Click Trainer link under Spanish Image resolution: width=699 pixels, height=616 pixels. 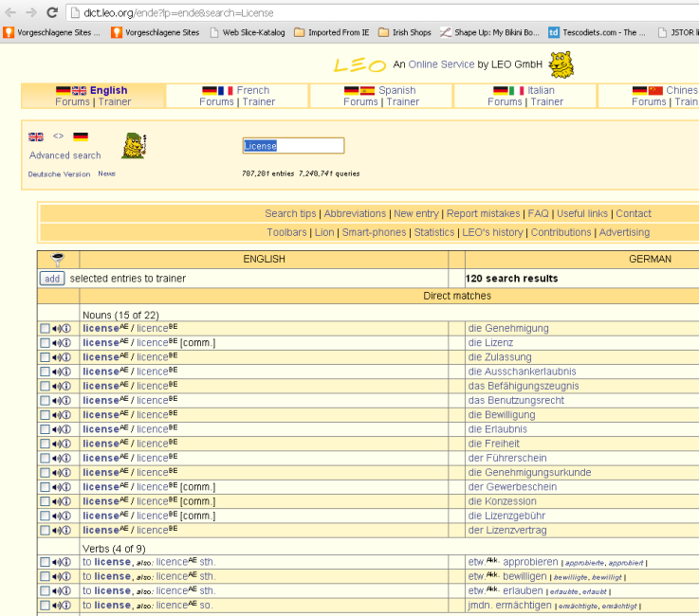(x=403, y=102)
